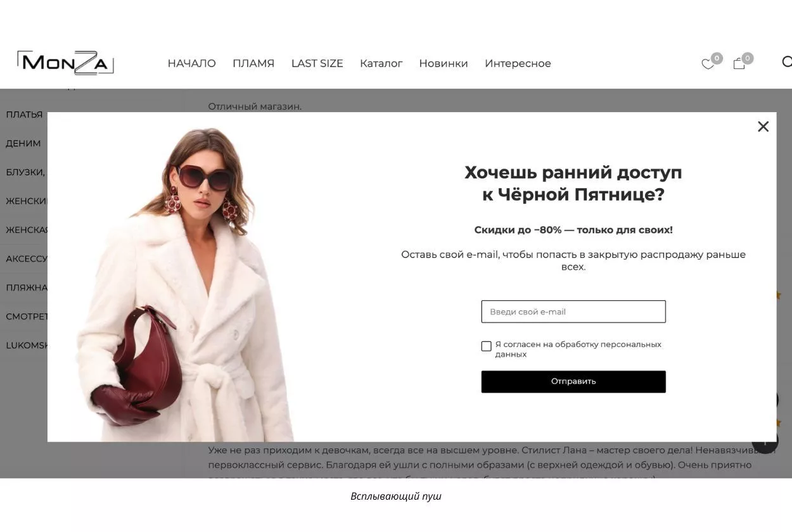Open the ПЛАМЯ menu item

253,63
